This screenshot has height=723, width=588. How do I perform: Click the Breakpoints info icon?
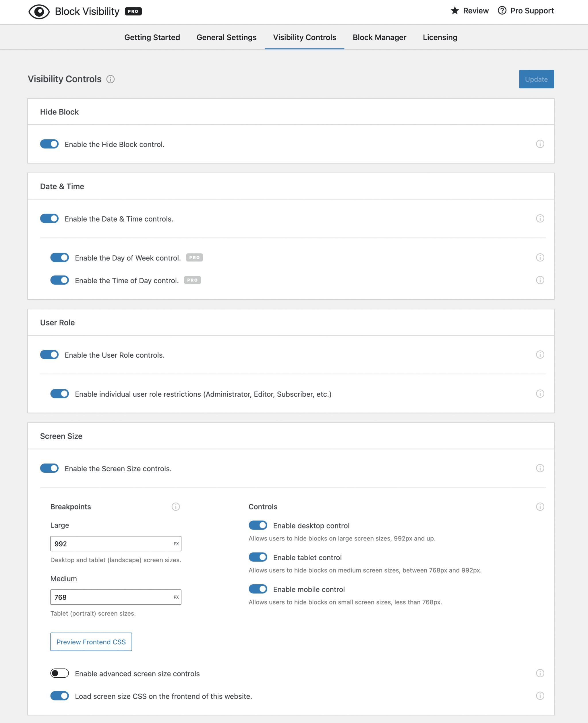pos(176,507)
